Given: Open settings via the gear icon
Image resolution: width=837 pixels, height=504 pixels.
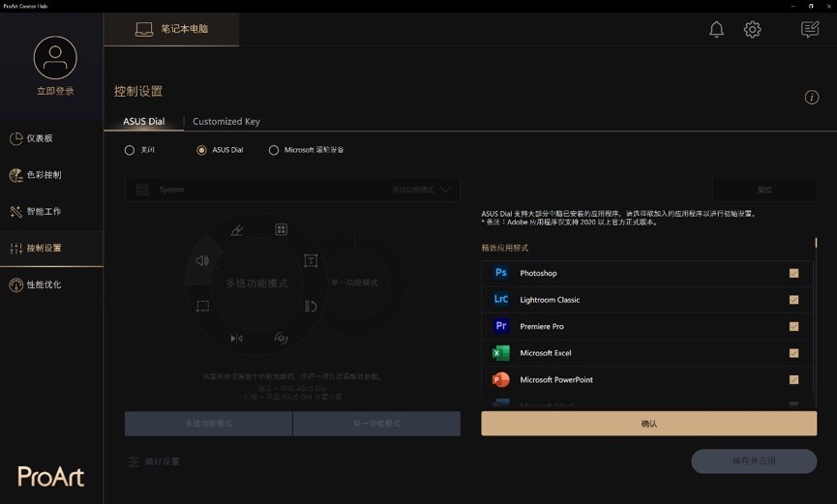Looking at the screenshot, I should [752, 29].
